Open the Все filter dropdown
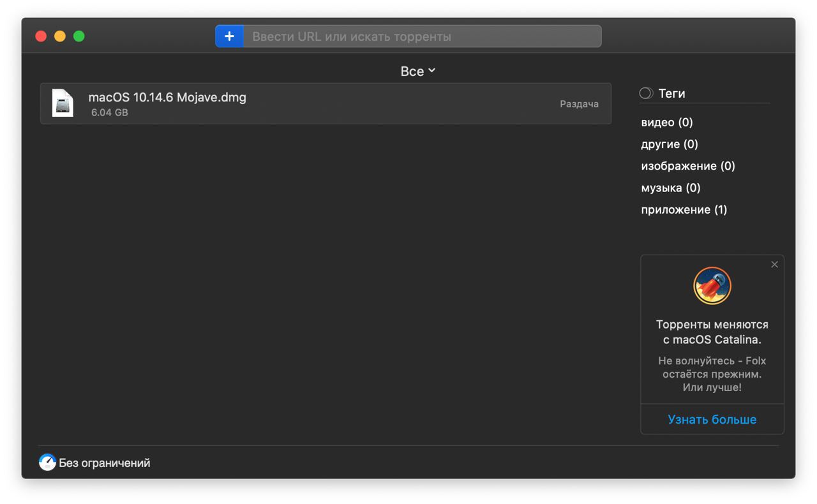The height and width of the screenshot is (504, 817). click(417, 71)
